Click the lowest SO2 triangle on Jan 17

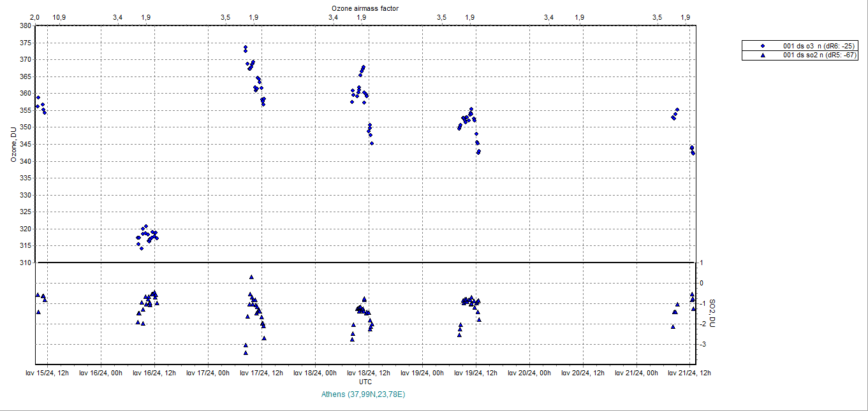click(x=246, y=352)
